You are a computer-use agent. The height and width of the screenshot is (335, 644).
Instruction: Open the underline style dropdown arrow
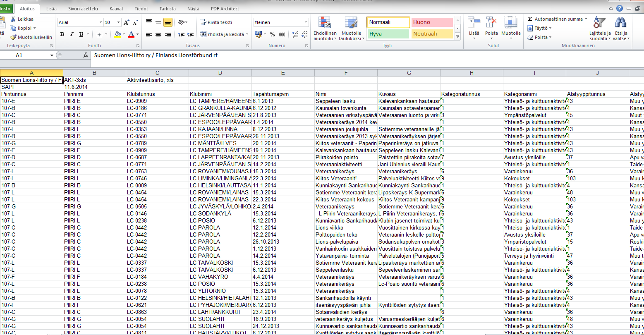[88, 34]
